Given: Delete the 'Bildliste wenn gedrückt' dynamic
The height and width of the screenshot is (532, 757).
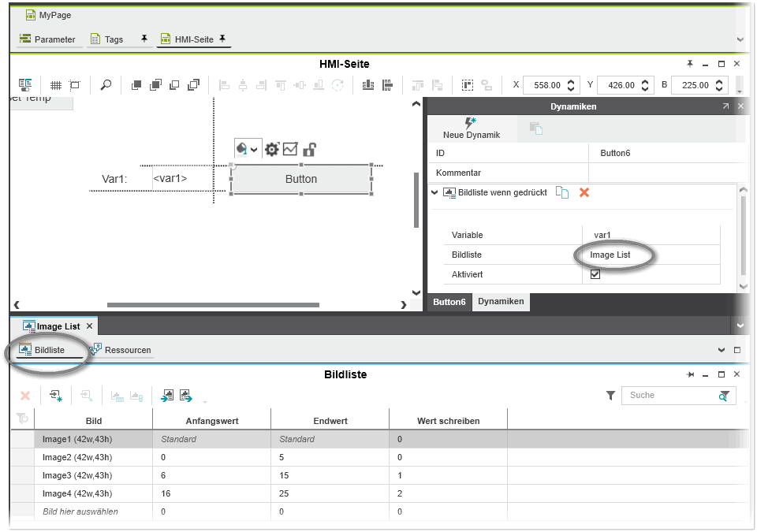Looking at the screenshot, I should [x=584, y=192].
